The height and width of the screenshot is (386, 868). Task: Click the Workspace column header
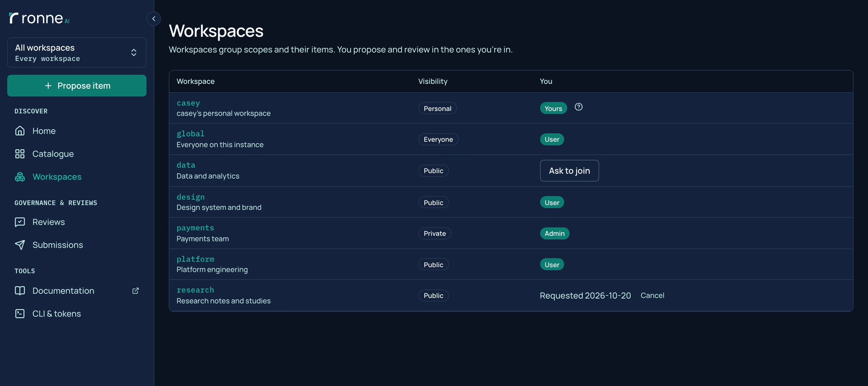pos(195,81)
